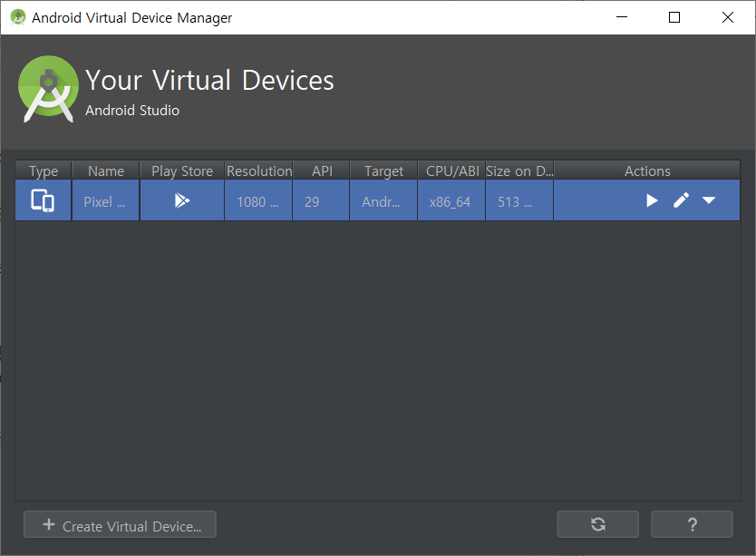756x556 pixels.
Task: Click the window title bar Android icon
Action: pyautogui.click(x=18, y=17)
